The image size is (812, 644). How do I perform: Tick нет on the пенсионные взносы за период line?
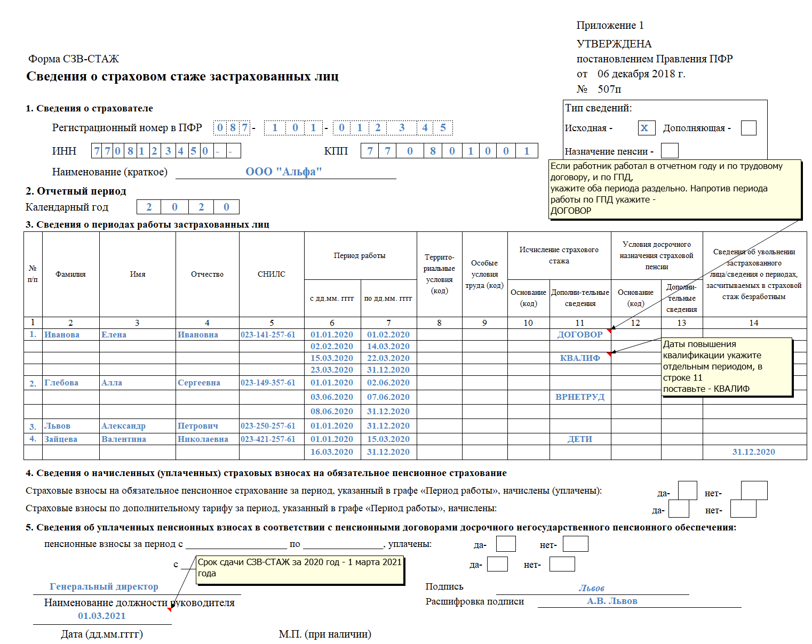click(576, 544)
